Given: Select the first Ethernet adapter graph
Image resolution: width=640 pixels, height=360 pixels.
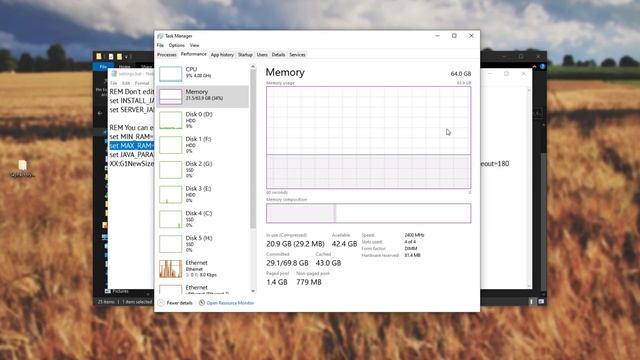Looking at the screenshot, I should 171,269.
